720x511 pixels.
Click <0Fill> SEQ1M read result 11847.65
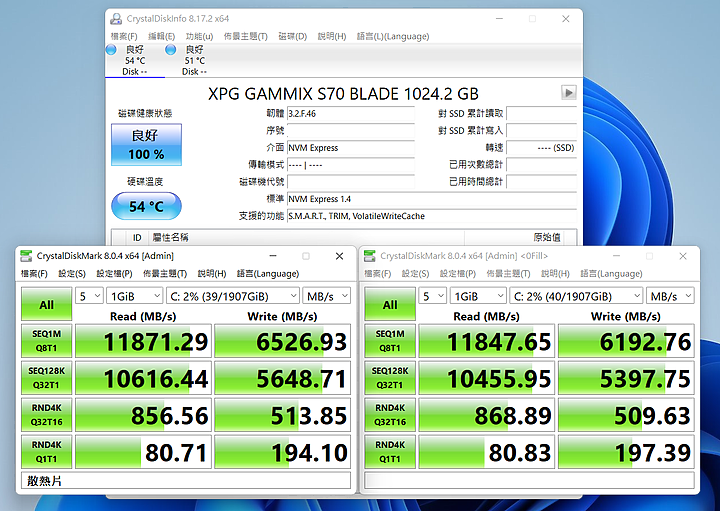pyautogui.click(x=487, y=341)
